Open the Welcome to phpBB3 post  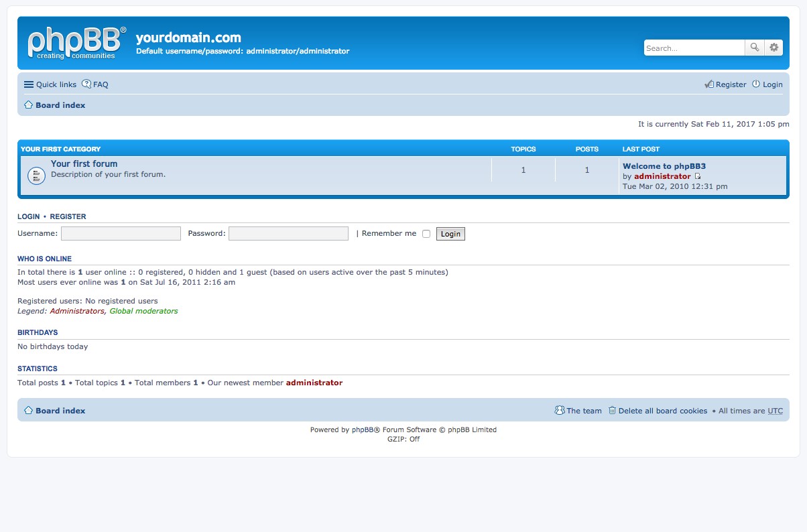pos(664,166)
